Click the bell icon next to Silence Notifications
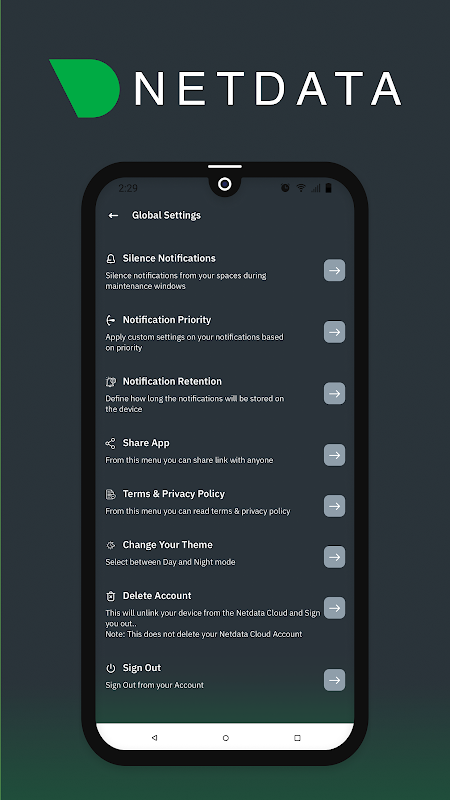This screenshot has height=800, width=450. tap(111, 259)
